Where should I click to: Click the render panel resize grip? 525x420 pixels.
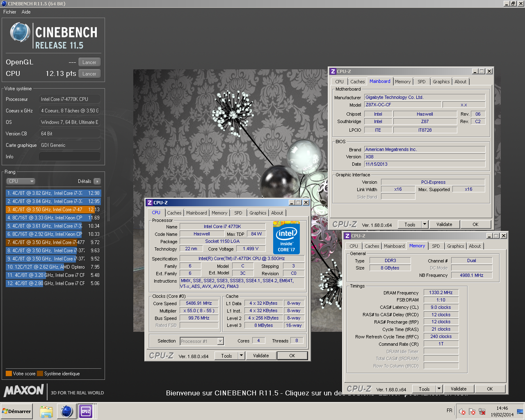(x=108, y=209)
